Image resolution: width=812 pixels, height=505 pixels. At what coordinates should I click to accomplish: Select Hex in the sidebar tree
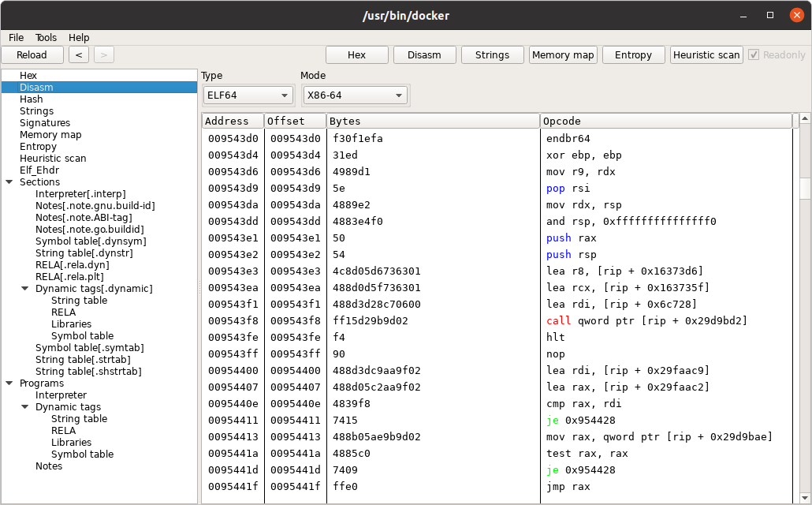(28, 75)
